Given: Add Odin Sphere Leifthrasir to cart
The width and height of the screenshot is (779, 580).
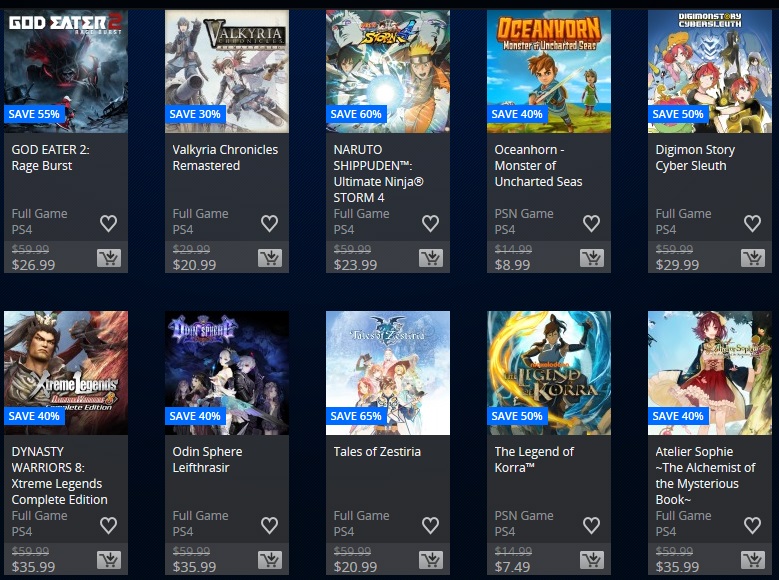Looking at the screenshot, I should (270, 560).
